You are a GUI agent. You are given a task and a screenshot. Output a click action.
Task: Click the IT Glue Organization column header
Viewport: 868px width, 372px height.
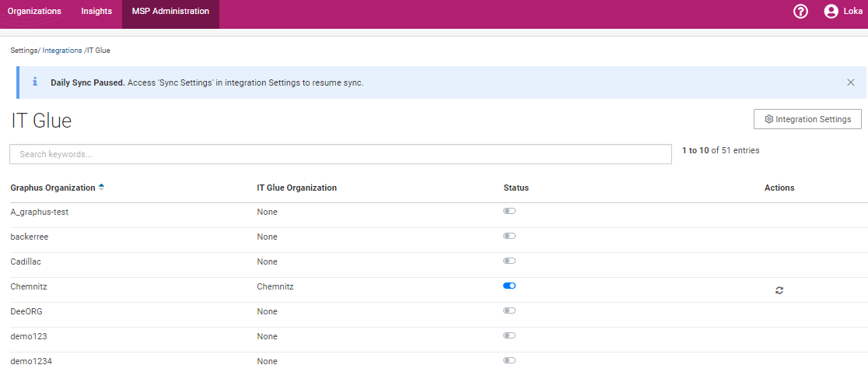click(296, 188)
